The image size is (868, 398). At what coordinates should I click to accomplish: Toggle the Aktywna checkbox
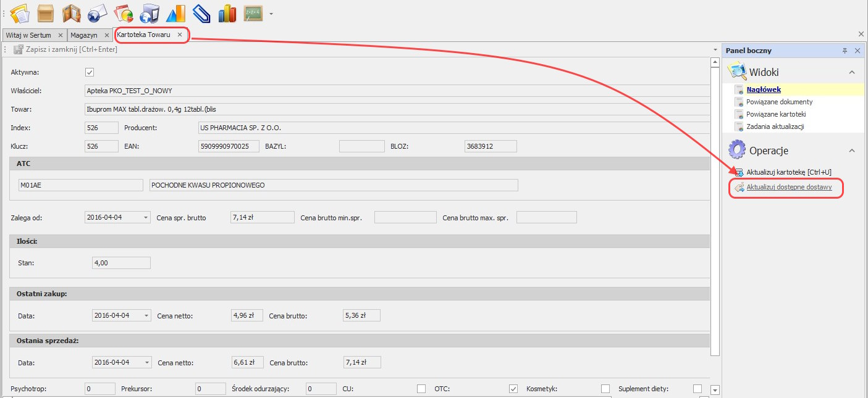click(90, 72)
